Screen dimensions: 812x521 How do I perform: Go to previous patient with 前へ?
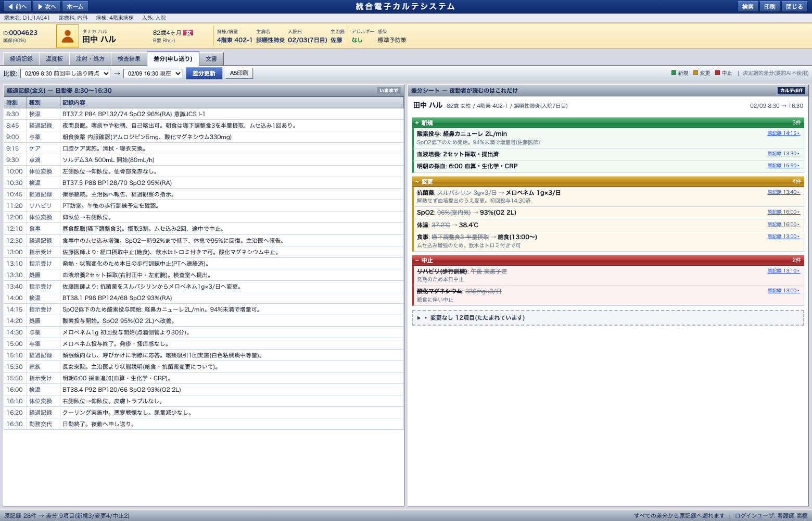[17, 7]
